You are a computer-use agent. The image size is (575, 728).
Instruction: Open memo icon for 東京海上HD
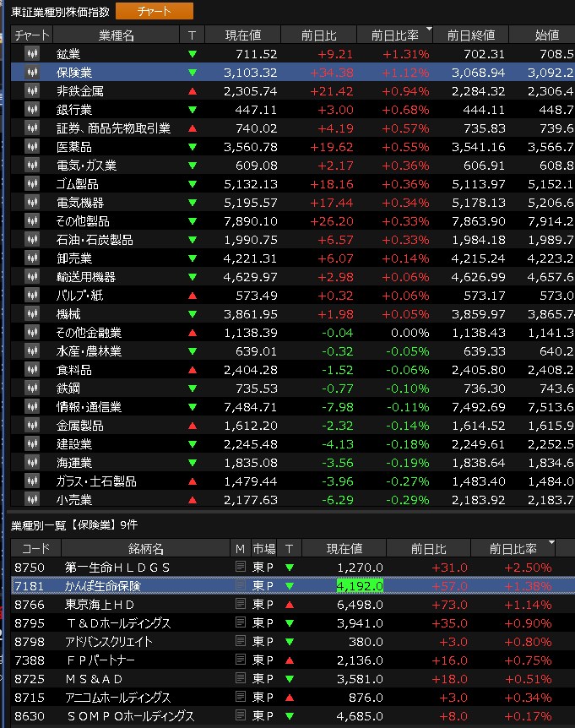(x=241, y=604)
